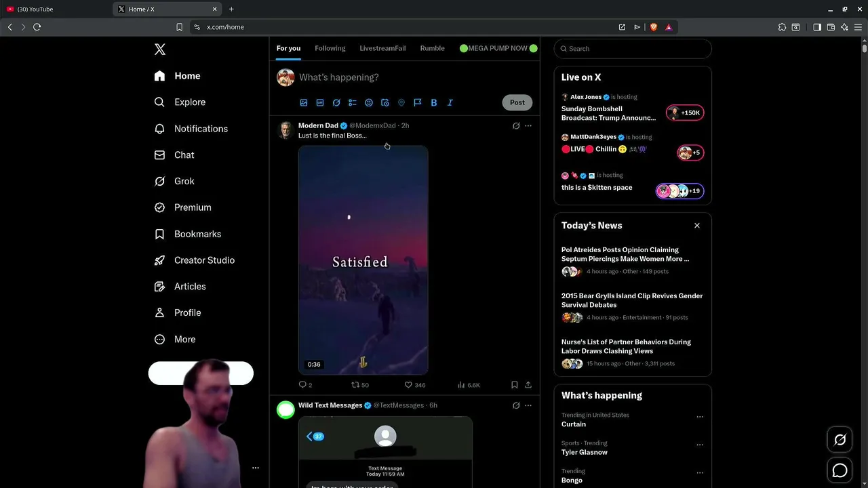This screenshot has width=868, height=488.
Task: Go to X logo home icon
Action: click(160, 49)
